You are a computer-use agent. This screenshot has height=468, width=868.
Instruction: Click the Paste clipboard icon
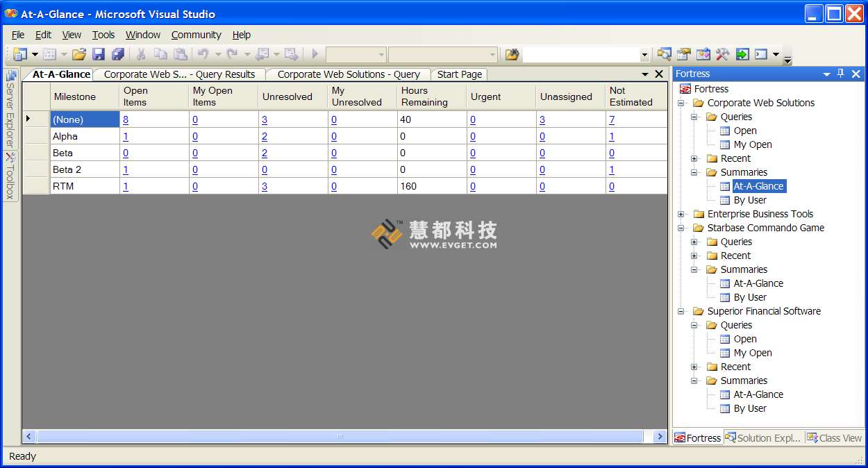click(181, 54)
